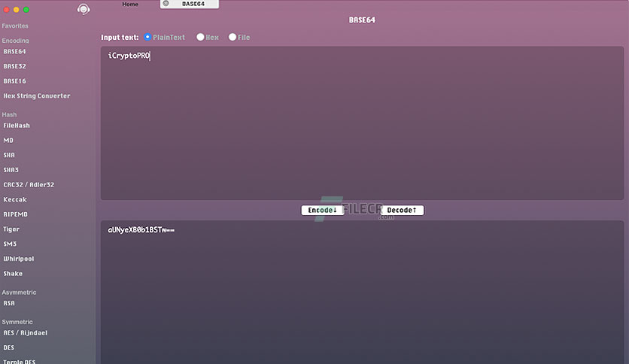Click the iCrypto logo icon in the sidebar header
The height and width of the screenshot is (364, 629).
(84, 9)
